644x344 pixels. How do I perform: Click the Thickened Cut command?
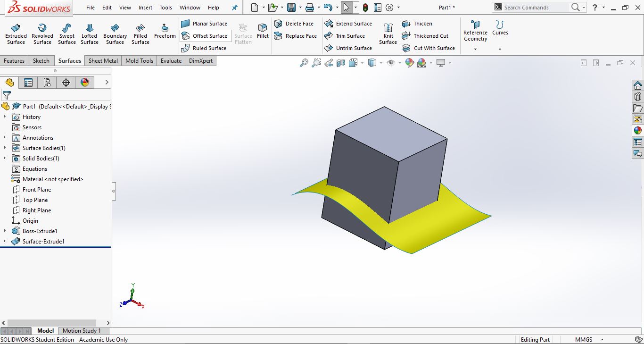425,36
